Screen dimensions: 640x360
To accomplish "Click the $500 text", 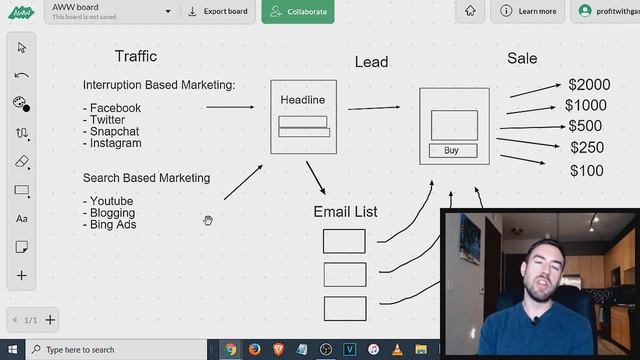I will [585, 126].
